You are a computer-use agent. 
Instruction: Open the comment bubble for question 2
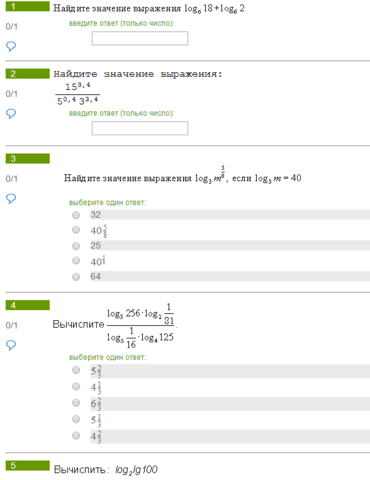tap(11, 114)
